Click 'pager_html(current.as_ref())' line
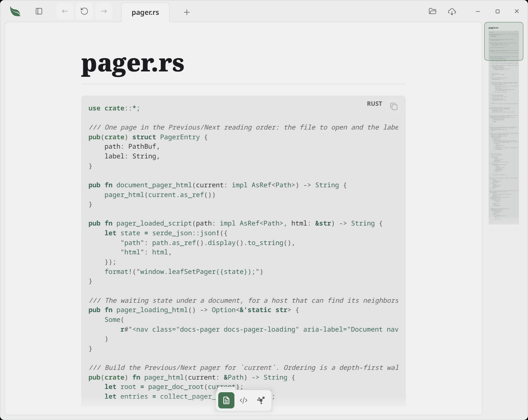The height and width of the screenshot is (420, 528). tap(160, 195)
